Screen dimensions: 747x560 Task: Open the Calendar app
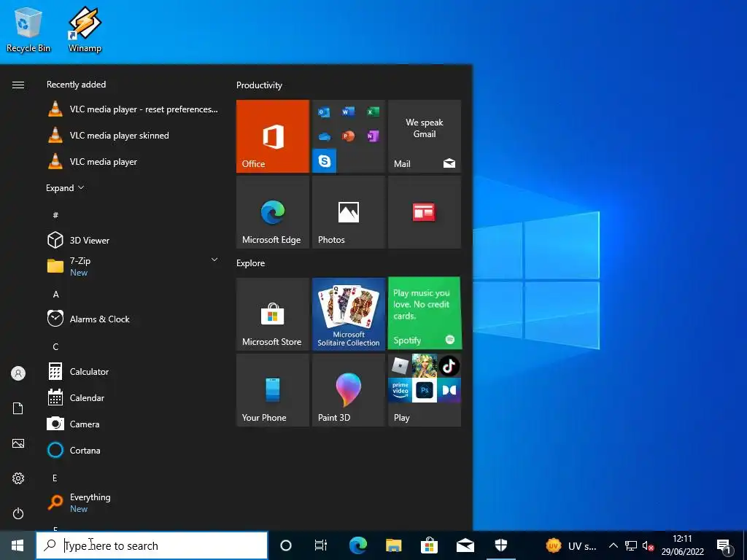point(133,397)
